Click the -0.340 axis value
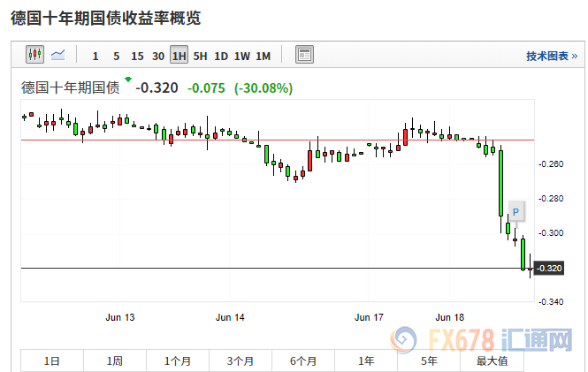588x372 pixels. [x=551, y=302]
